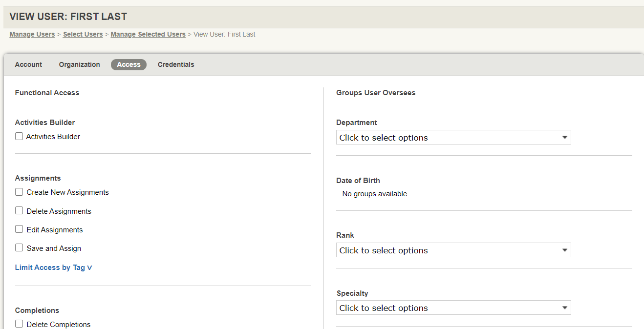Open the Department options dropdown
This screenshot has width=644, height=329.
(x=453, y=138)
